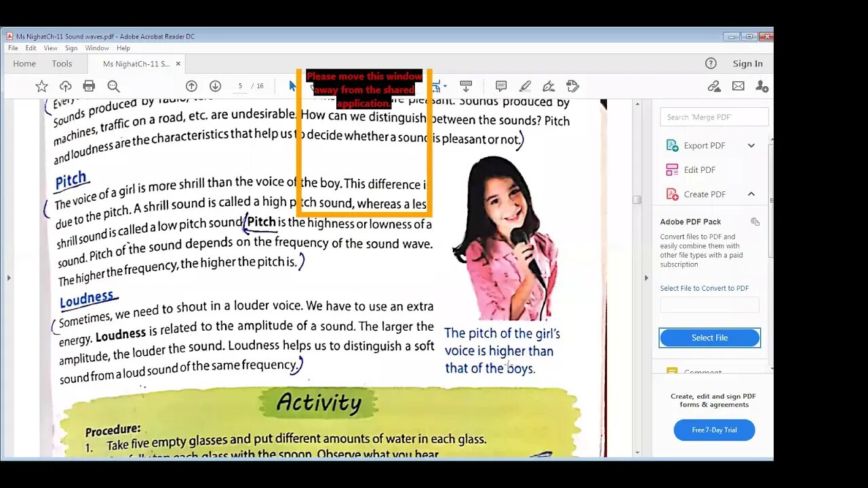Open the Help menu
Screen dimensions: 868x488
coord(123,48)
